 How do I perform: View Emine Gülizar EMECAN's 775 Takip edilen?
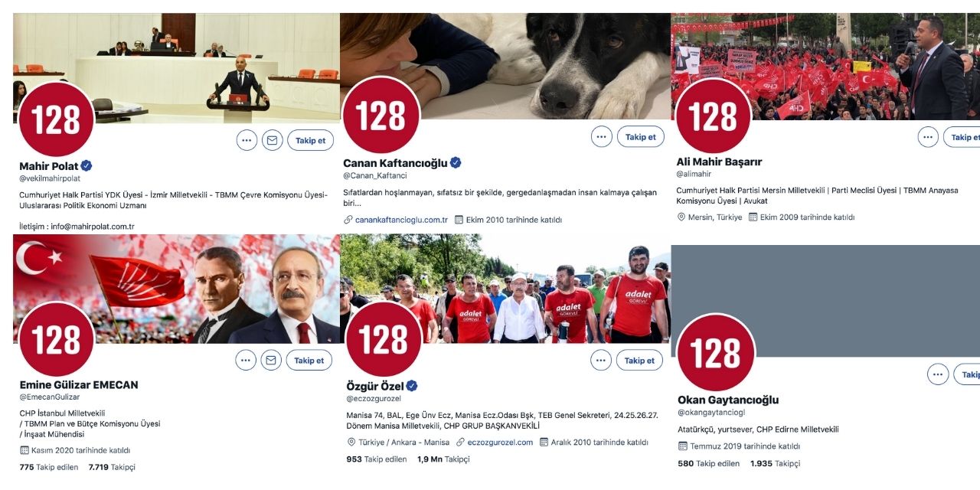(x=49, y=467)
